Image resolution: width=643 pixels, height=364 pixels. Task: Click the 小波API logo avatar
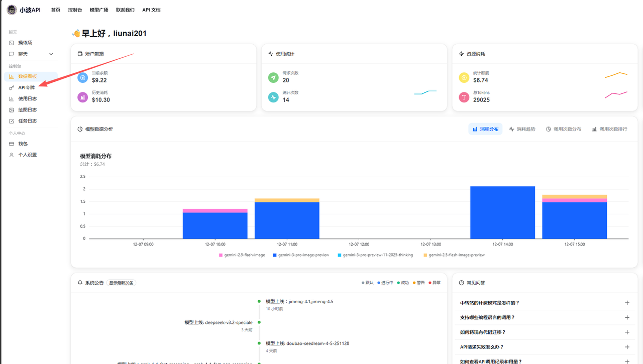(x=12, y=10)
